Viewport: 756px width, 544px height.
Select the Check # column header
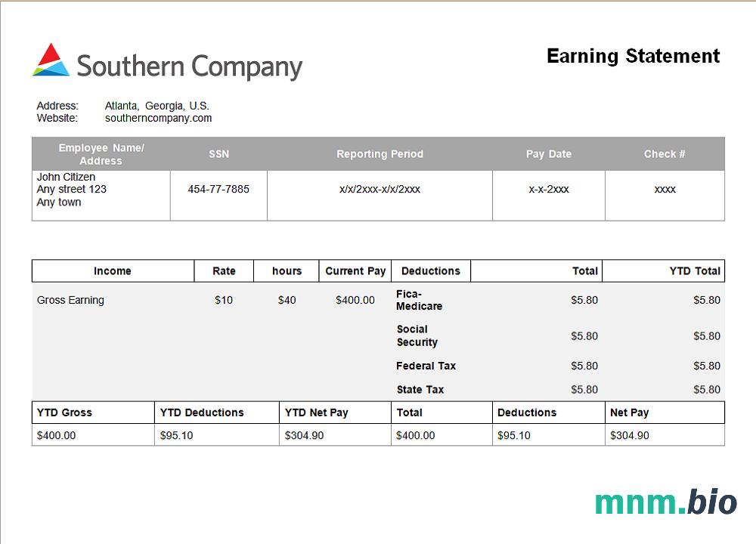[665, 154]
